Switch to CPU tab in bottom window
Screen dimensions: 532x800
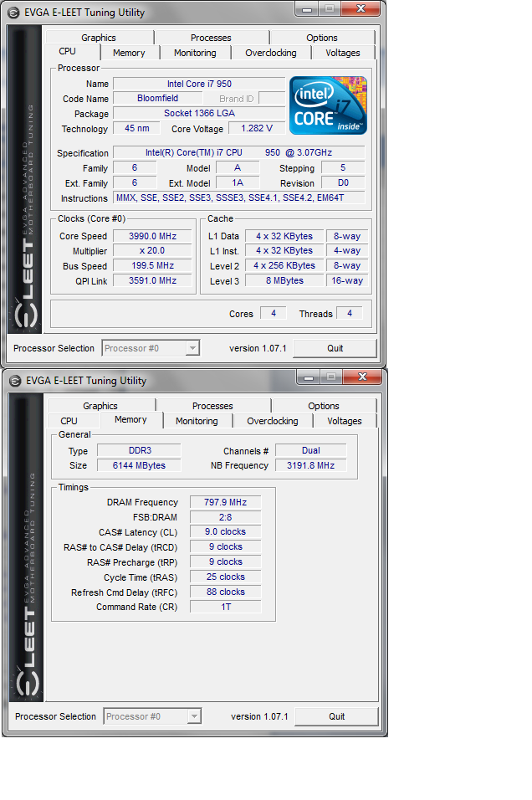point(69,421)
